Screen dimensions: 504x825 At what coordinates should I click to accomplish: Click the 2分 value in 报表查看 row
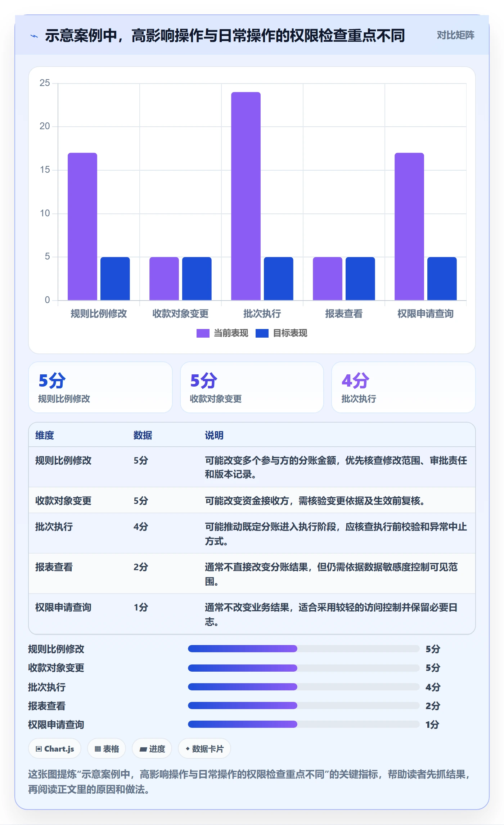pyautogui.click(x=141, y=567)
